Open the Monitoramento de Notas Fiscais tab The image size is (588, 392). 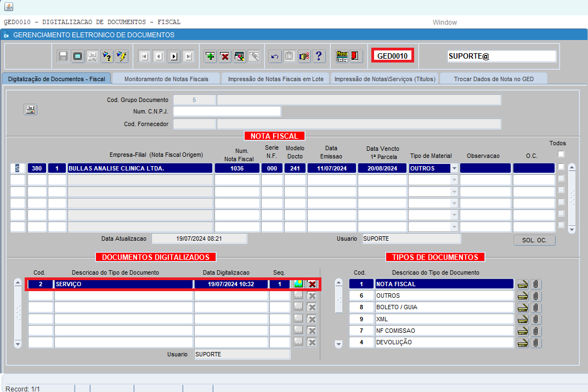pos(166,79)
